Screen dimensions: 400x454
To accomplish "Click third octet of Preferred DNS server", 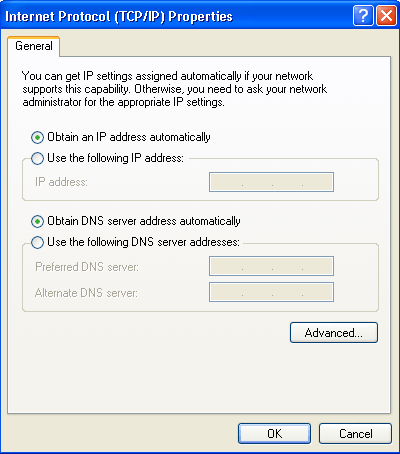I will tap(287, 266).
